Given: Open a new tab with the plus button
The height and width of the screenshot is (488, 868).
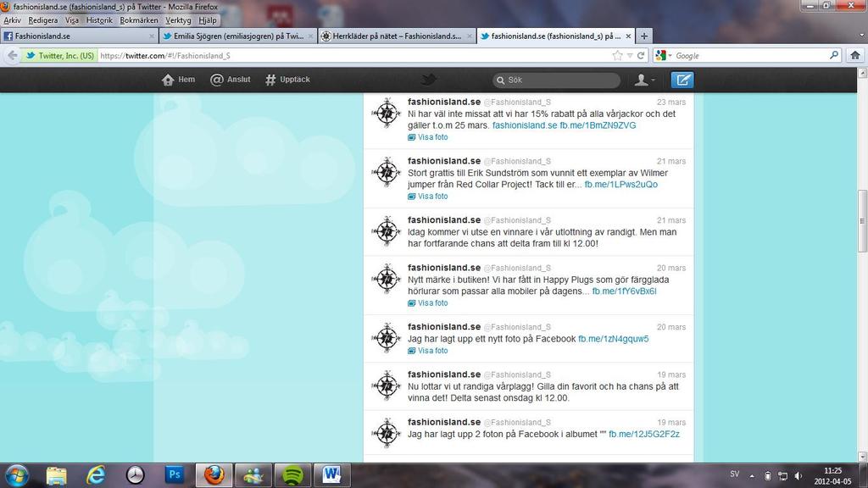Looking at the screenshot, I should click(x=644, y=36).
